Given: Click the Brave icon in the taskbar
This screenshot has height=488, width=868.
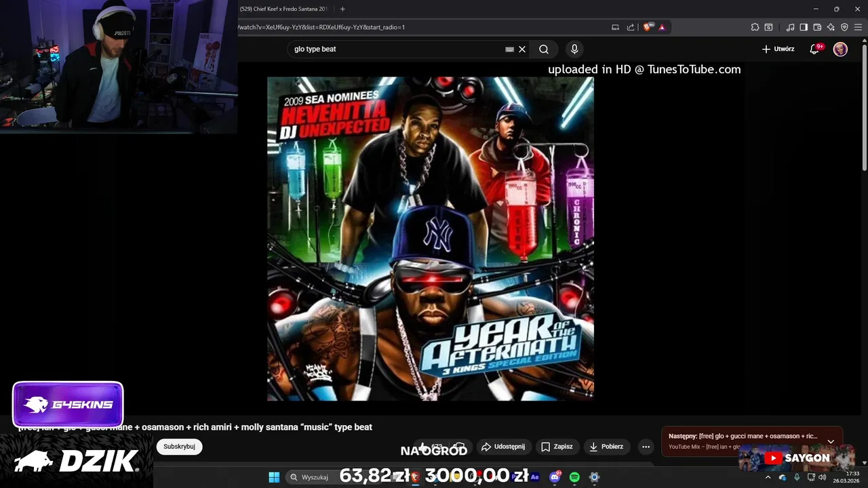Looking at the screenshot, I should click(x=415, y=477).
